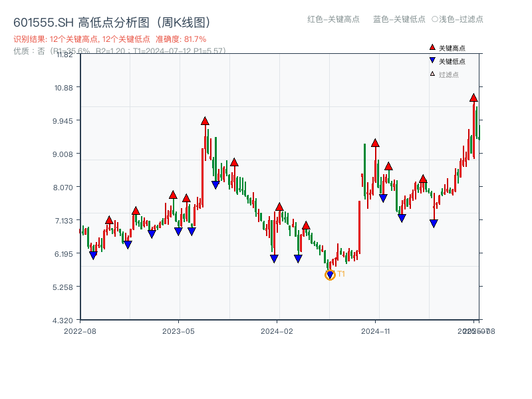Click the 7.133 y-axis label
This screenshot has width=532, height=399.
64,221
